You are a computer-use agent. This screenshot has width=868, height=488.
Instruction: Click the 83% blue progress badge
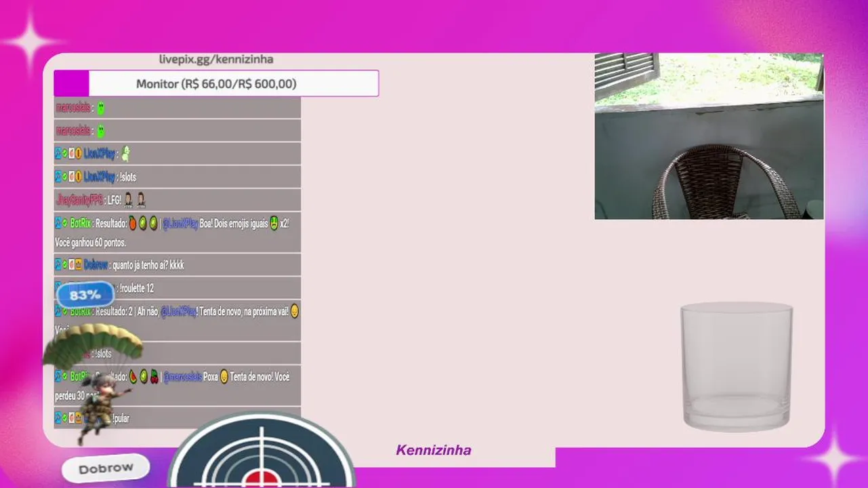point(85,295)
